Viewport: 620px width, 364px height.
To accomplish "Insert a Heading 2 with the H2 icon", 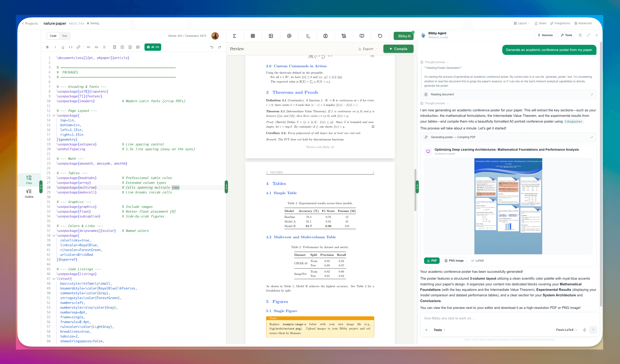I will (96, 47).
